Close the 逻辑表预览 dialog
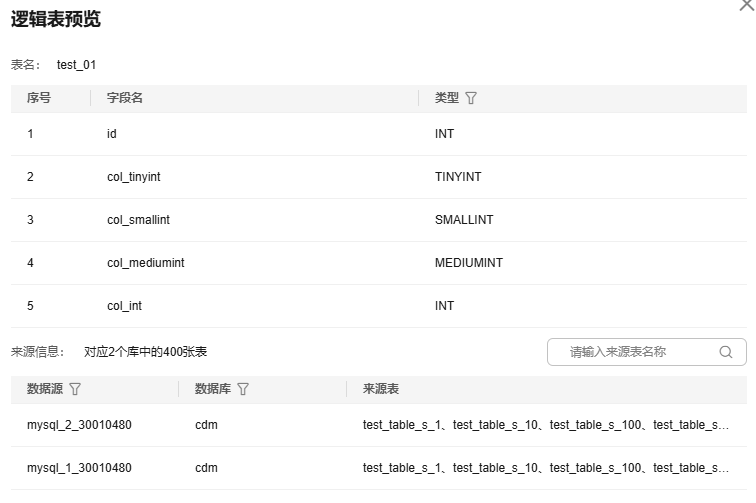756x503 pixels. [x=745, y=6]
